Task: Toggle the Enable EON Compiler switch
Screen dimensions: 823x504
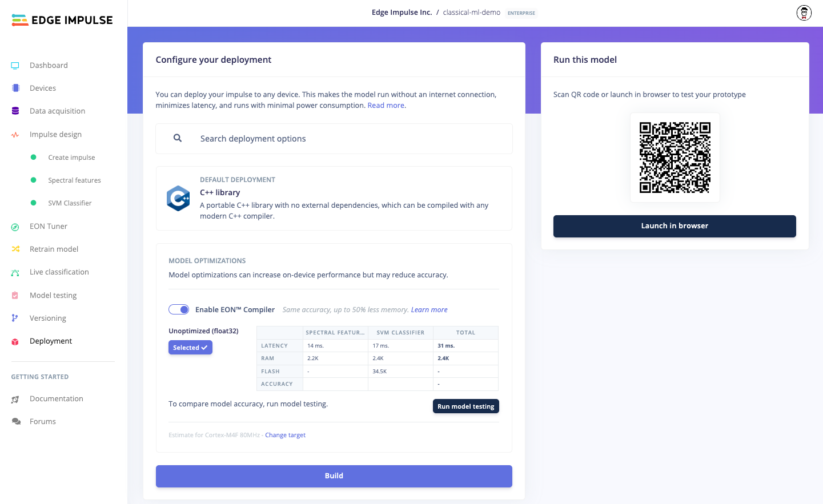Action: [179, 309]
